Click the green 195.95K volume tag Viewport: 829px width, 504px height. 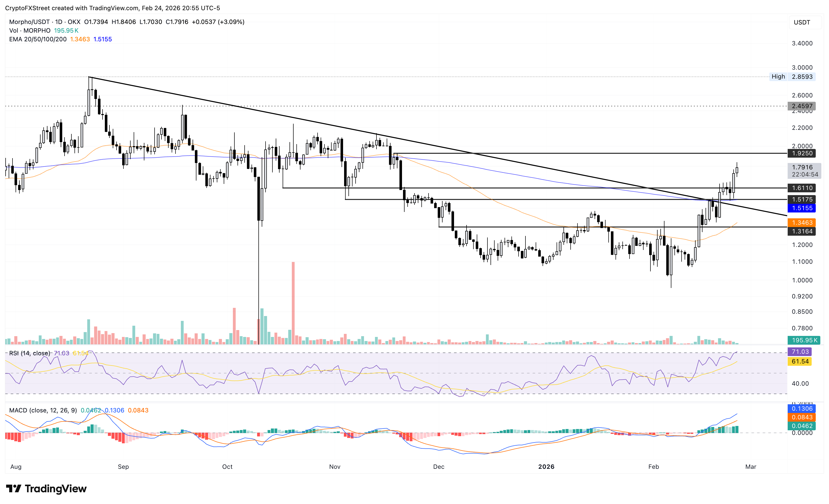click(803, 340)
